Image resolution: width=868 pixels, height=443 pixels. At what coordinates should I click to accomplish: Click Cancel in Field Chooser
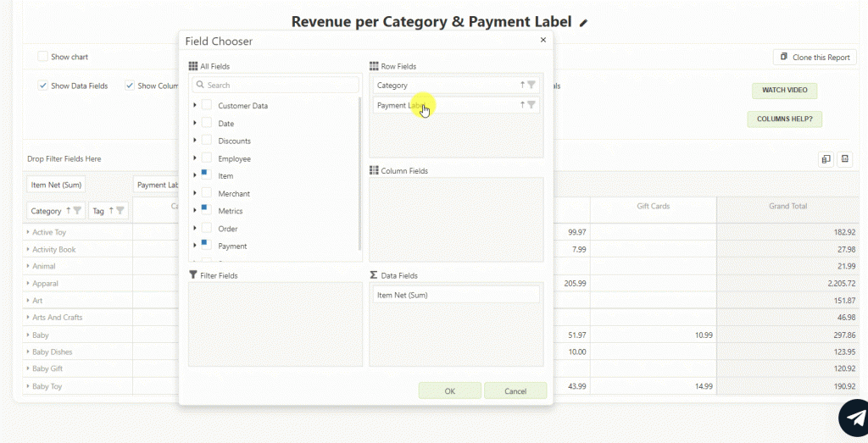pos(515,390)
